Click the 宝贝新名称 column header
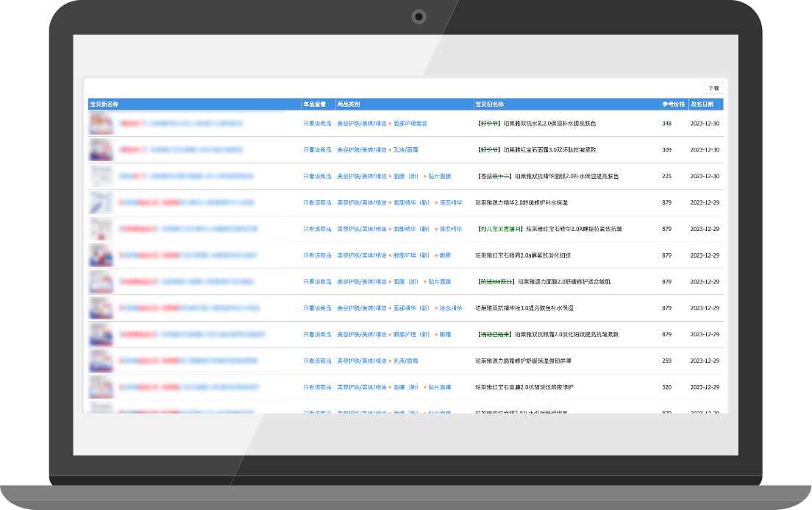Screen dimensions: 812x510 pyautogui.click(x=104, y=105)
